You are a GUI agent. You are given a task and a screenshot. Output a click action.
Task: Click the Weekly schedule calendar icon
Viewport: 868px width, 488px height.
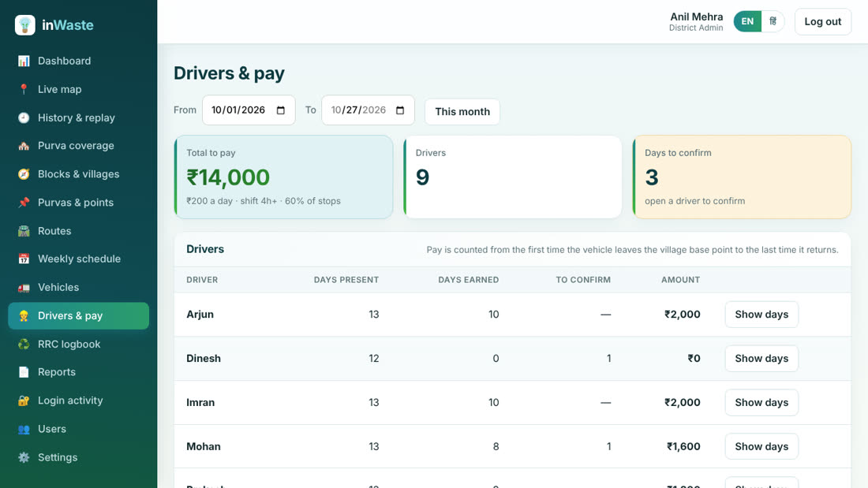(x=24, y=259)
